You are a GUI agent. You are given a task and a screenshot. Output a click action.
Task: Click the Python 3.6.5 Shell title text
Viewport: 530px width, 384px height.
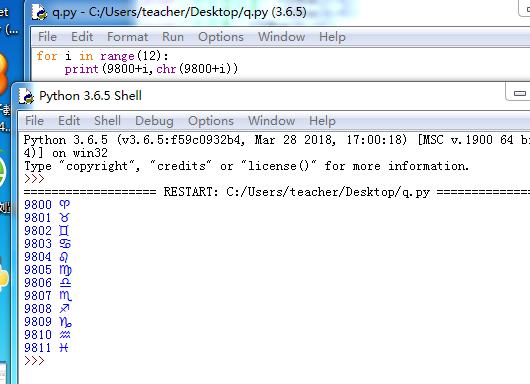(x=90, y=96)
